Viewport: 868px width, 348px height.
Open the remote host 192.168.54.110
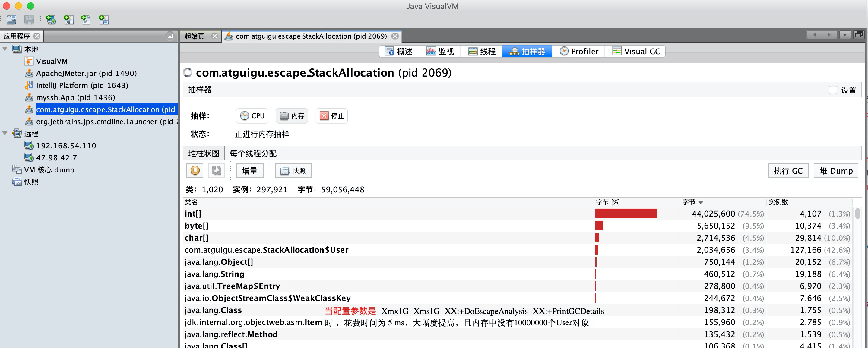(66, 146)
